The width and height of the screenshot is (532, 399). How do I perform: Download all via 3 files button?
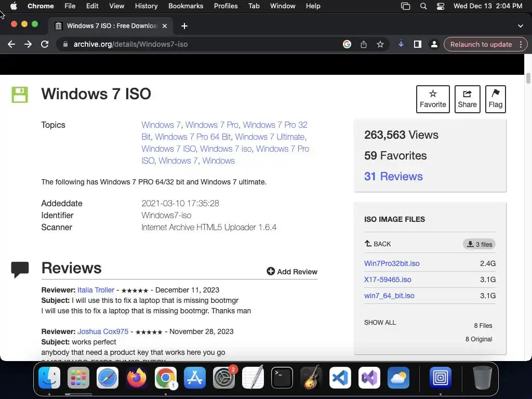479,244
